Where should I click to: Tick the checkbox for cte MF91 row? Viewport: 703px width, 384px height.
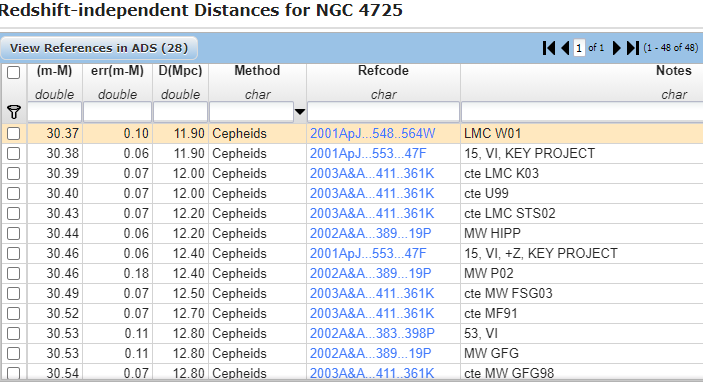point(13,313)
